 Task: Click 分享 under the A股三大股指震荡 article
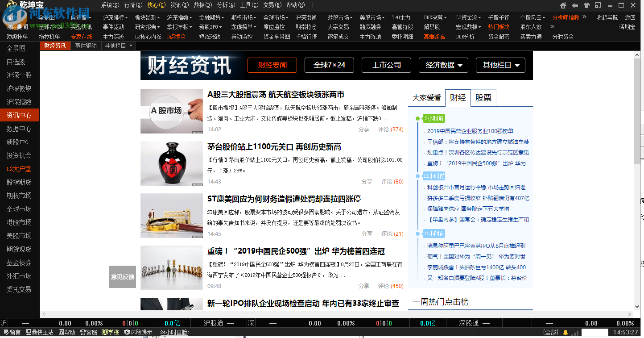(364, 129)
